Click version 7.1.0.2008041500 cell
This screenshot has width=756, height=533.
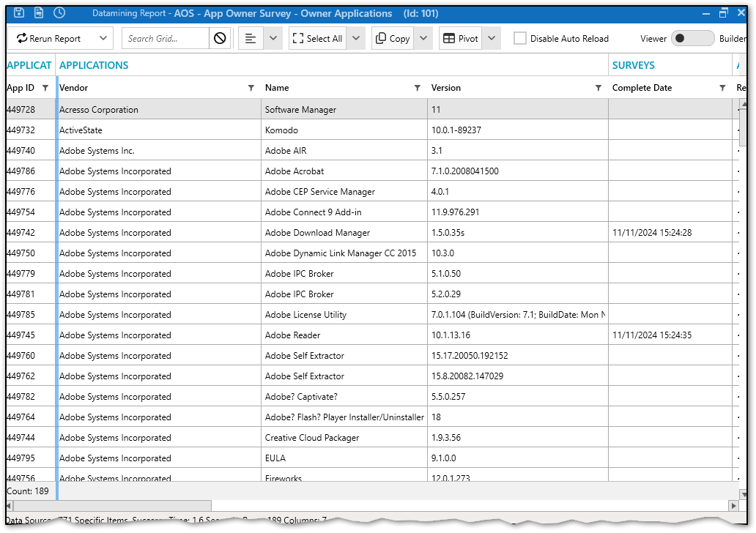[x=517, y=171]
